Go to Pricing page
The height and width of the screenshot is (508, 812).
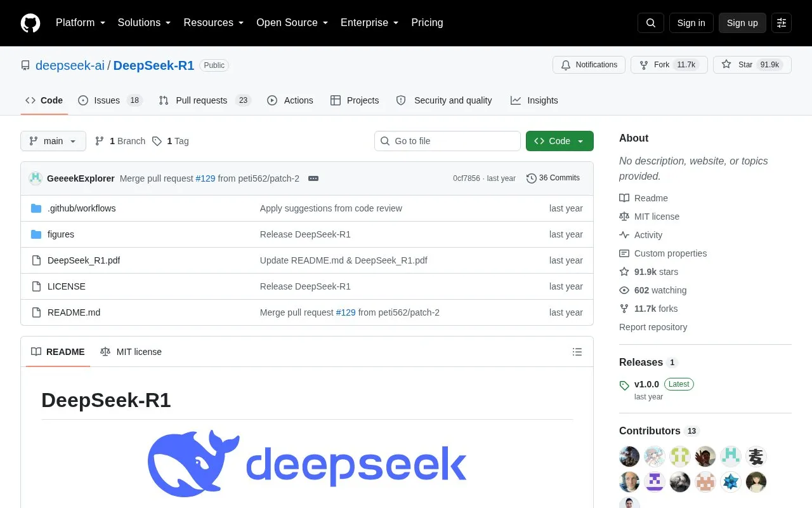pos(427,23)
